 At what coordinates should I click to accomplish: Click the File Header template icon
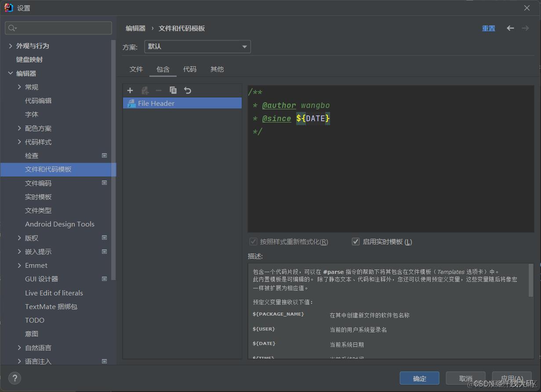click(x=131, y=103)
